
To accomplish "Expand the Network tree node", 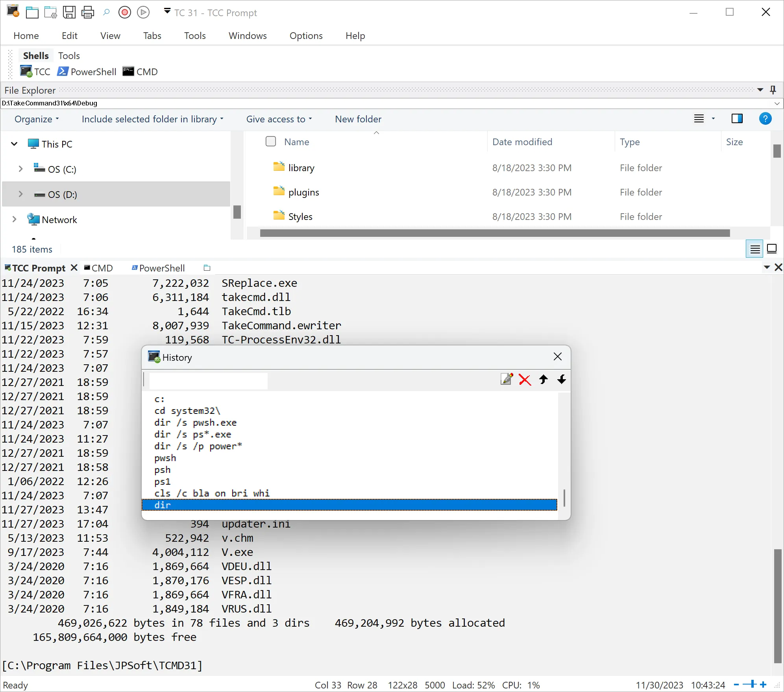I will 14,220.
